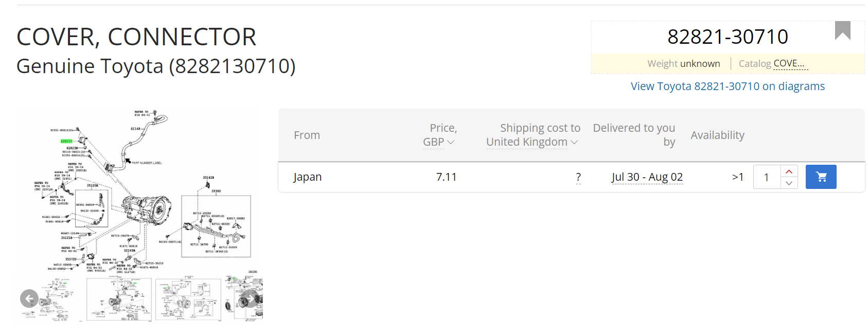Click the shipping cost question mark
This screenshot has width=868, height=331.
click(578, 177)
